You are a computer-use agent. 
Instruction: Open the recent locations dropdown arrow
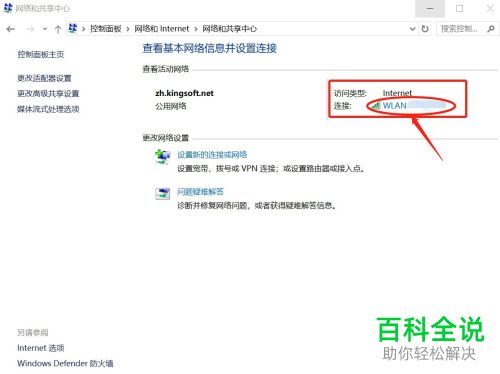pyautogui.click(x=45, y=29)
